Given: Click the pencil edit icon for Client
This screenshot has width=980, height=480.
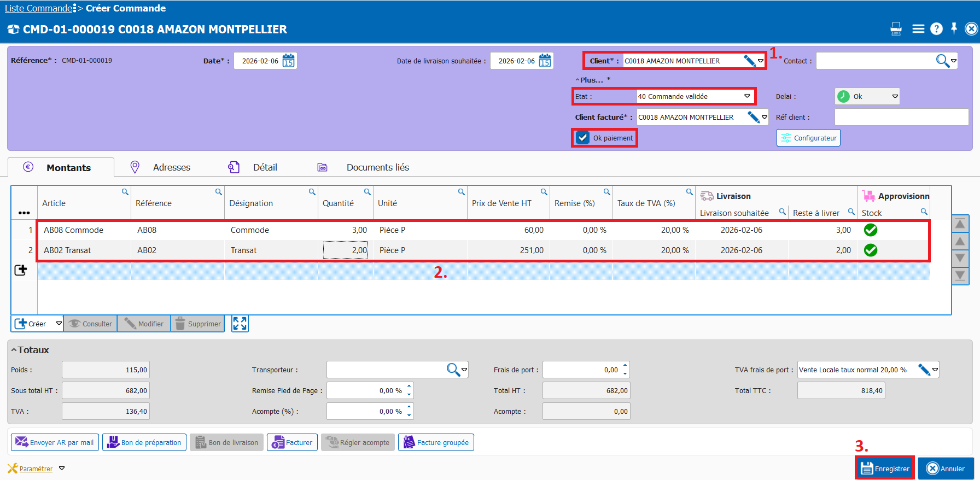Looking at the screenshot, I should (x=749, y=61).
